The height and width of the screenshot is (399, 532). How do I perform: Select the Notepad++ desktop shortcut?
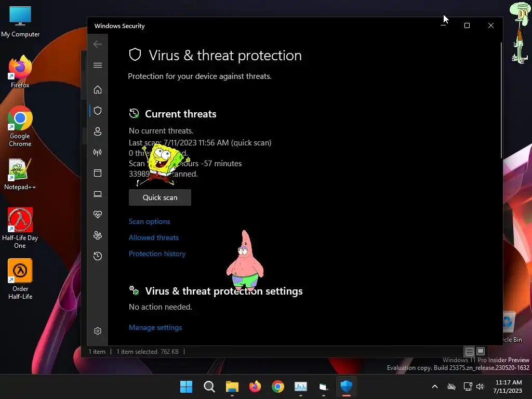[x=20, y=174]
